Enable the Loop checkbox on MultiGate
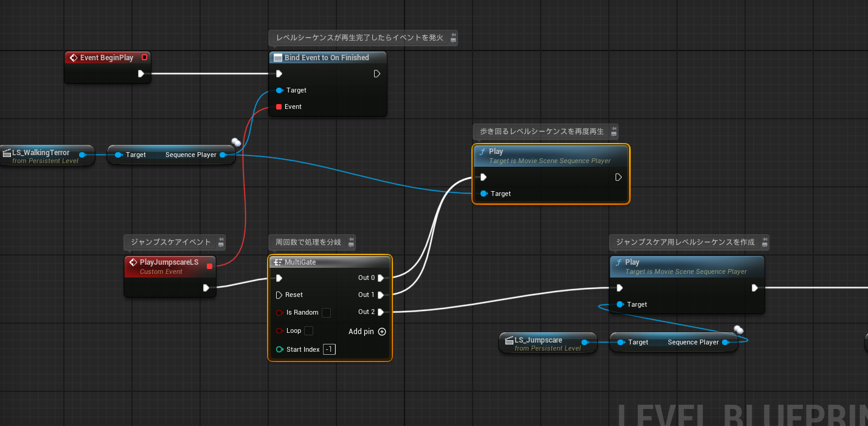 [x=308, y=330]
